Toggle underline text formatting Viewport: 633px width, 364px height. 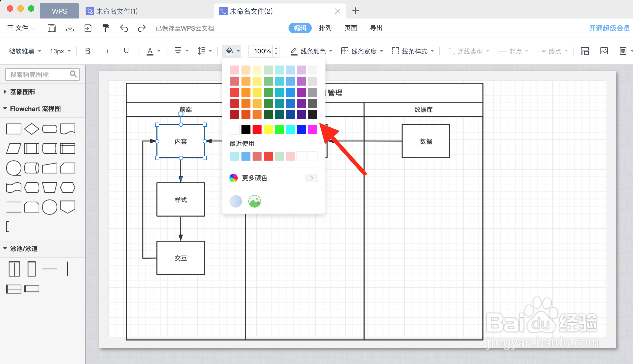(x=126, y=51)
